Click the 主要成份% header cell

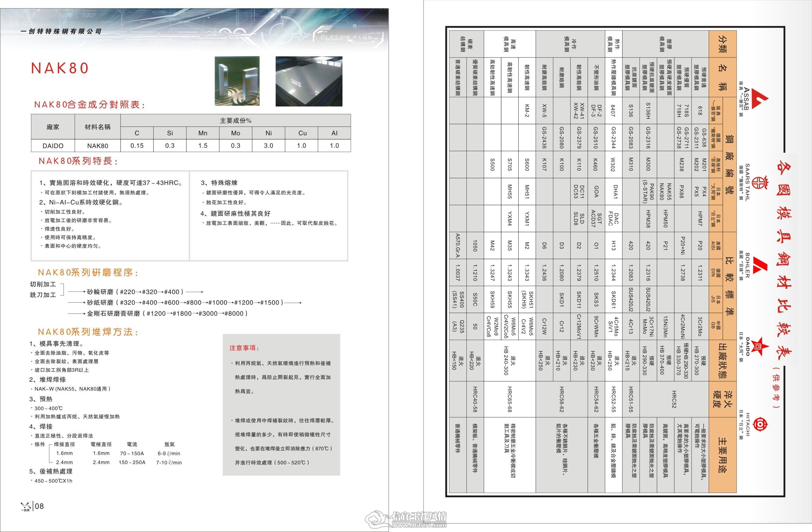[x=236, y=120]
